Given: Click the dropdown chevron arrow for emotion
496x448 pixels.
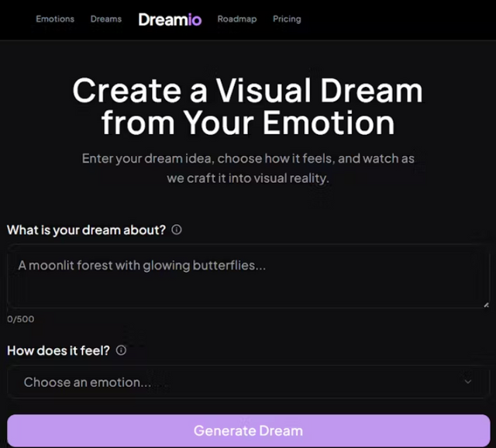Looking at the screenshot, I should tap(468, 381).
